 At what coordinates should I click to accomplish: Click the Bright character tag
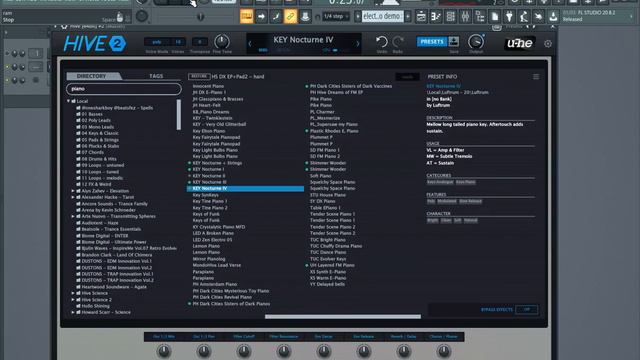click(x=433, y=220)
